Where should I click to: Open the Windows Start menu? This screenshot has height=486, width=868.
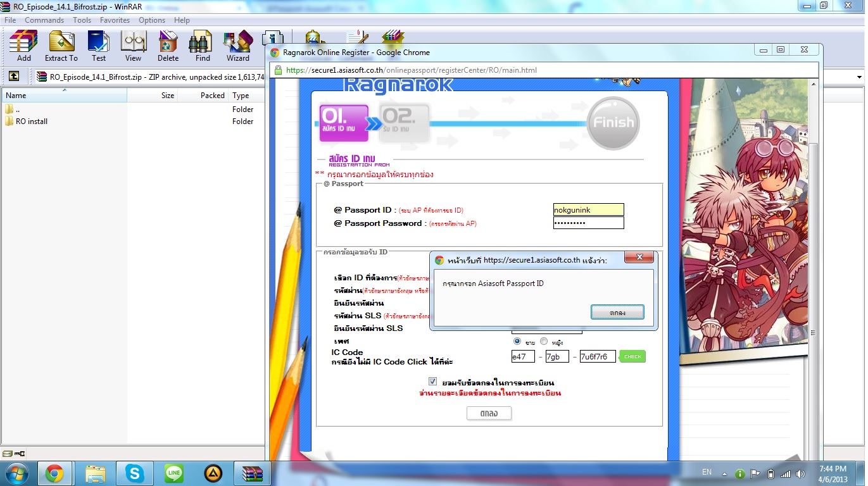pyautogui.click(x=16, y=473)
